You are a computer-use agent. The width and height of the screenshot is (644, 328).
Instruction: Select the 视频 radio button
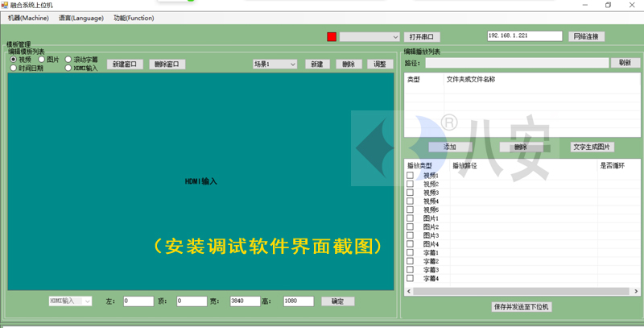click(14, 60)
